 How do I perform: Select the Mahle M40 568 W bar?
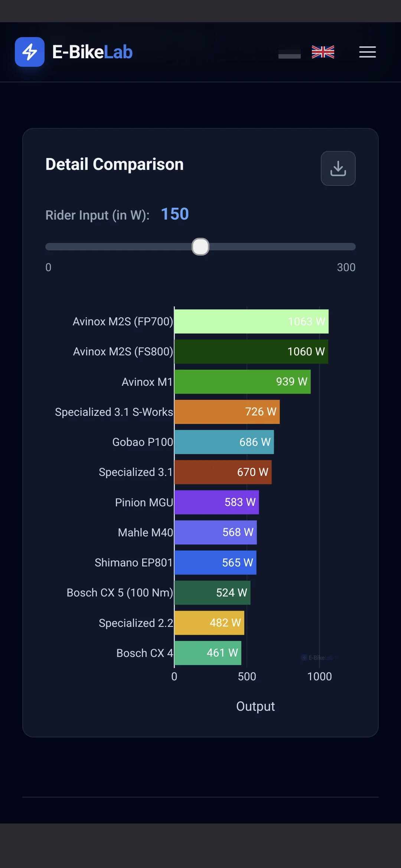(x=216, y=532)
